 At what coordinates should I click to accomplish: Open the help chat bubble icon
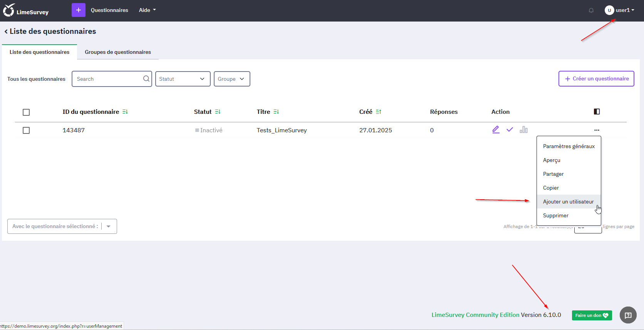coord(628,315)
